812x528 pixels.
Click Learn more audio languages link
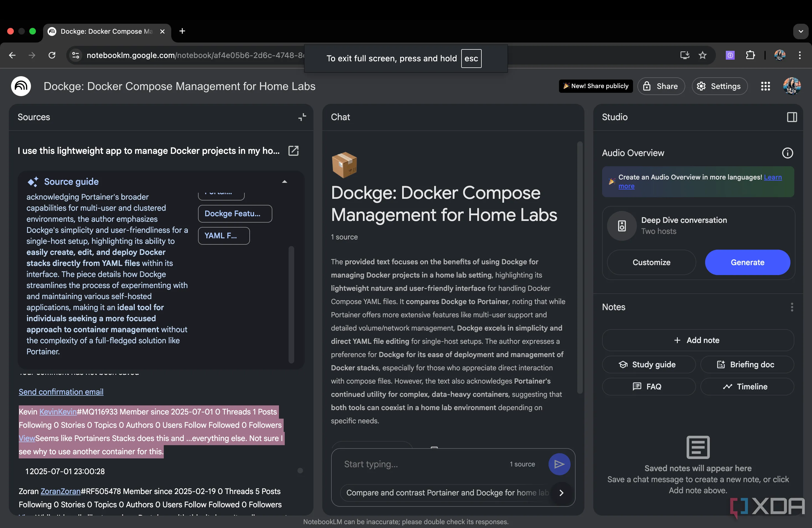click(x=773, y=177)
